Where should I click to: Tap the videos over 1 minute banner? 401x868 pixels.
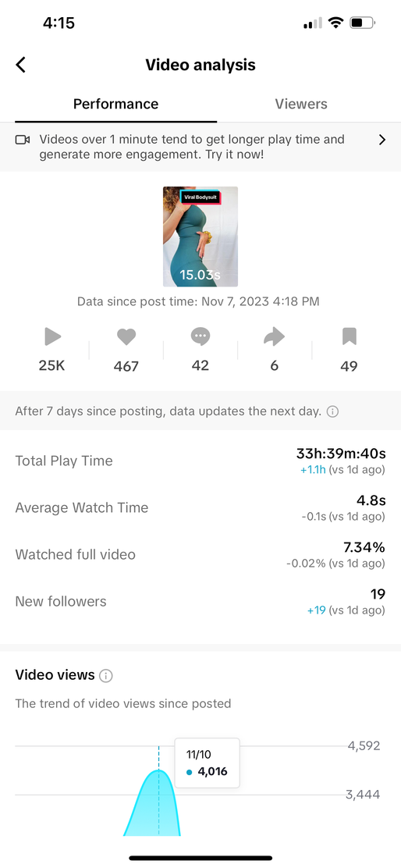pos(200,147)
